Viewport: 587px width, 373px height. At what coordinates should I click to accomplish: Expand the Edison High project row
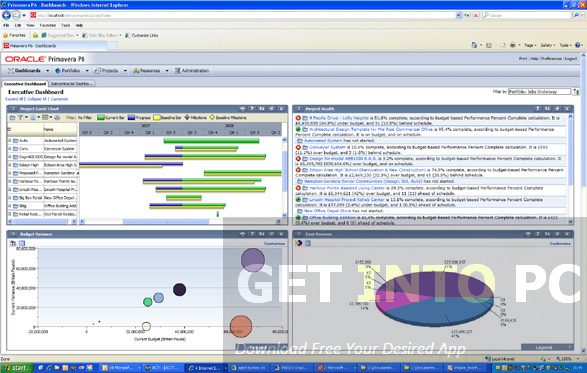click(10, 165)
